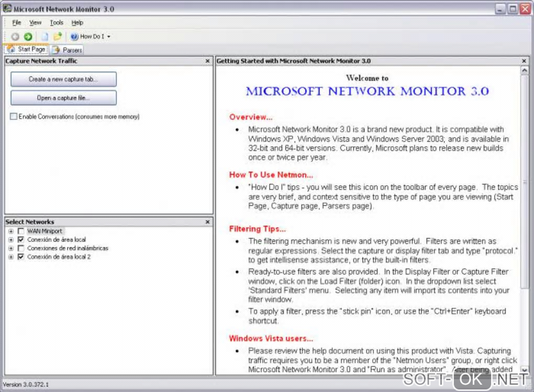Click Version 3.0.372.1 in status bar
534x392 pixels.
click(26, 385)
